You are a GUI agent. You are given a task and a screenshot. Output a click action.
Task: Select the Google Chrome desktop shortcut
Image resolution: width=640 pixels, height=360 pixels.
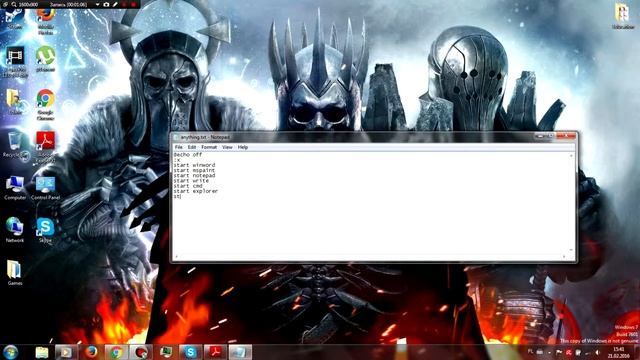45,104
